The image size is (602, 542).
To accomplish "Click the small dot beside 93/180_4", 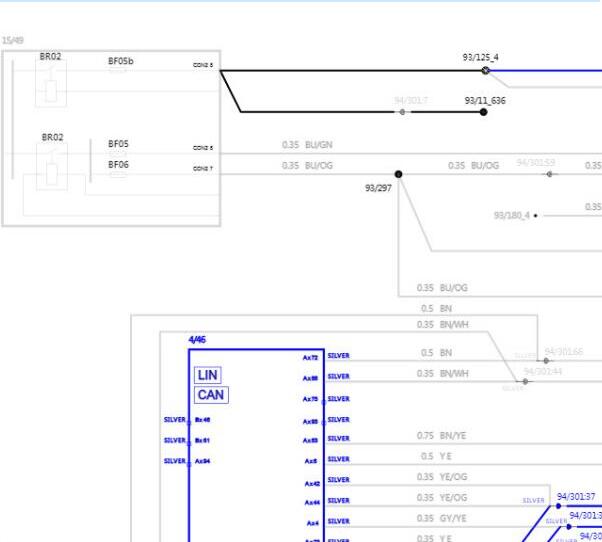I will point(536,215).
